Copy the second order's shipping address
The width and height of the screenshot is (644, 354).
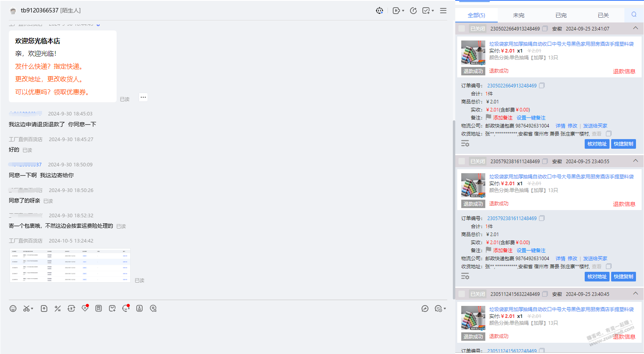tap(609, 266)
